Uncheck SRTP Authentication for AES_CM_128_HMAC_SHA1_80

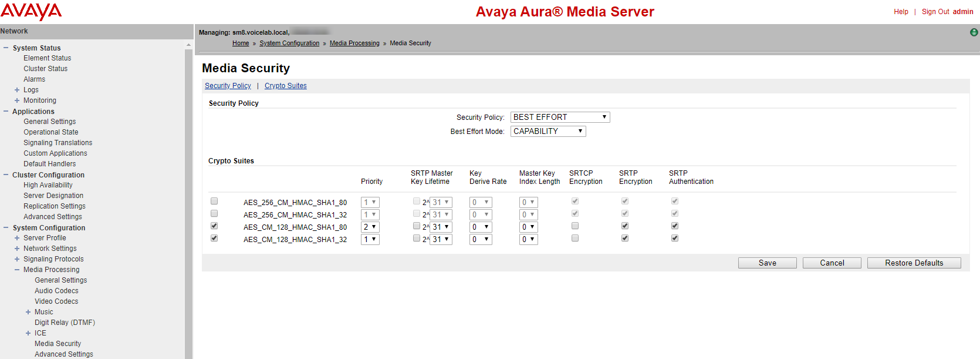tap(675, 226)
